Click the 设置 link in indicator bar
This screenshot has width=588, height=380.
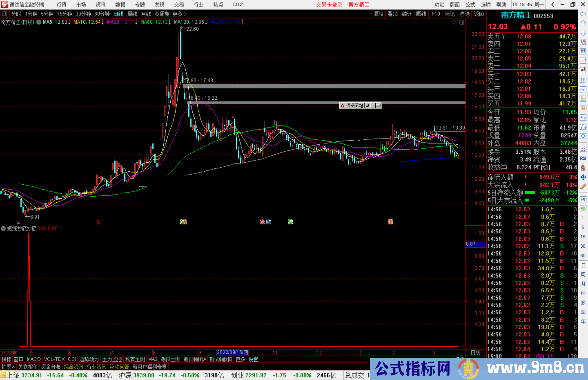[x=253, y=359]
